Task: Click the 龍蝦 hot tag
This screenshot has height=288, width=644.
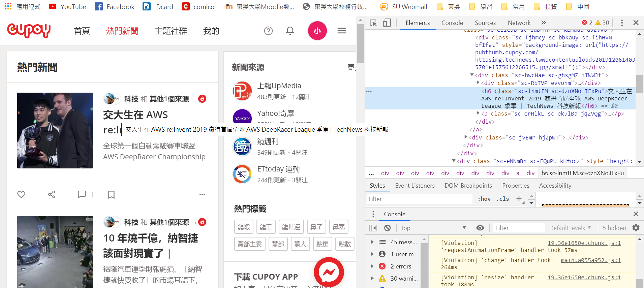Action: point(244,227)
